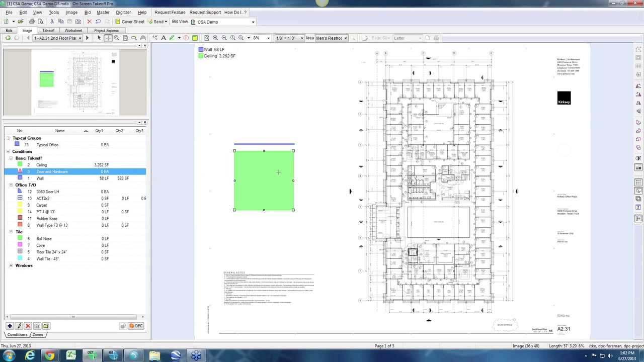This screenshot has width=644, height=362.
Task: Edit condition with pencil icon
Action: 19,326
